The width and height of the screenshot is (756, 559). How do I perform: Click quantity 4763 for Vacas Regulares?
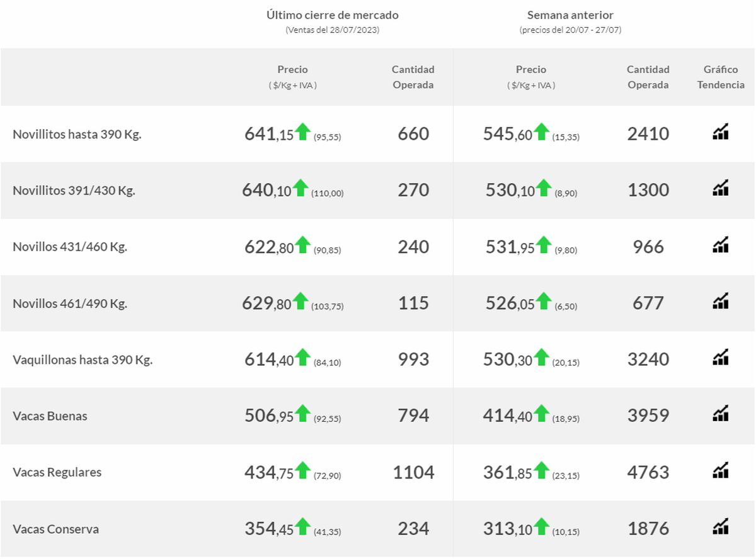pyautogui.click(x=648, y=472)
